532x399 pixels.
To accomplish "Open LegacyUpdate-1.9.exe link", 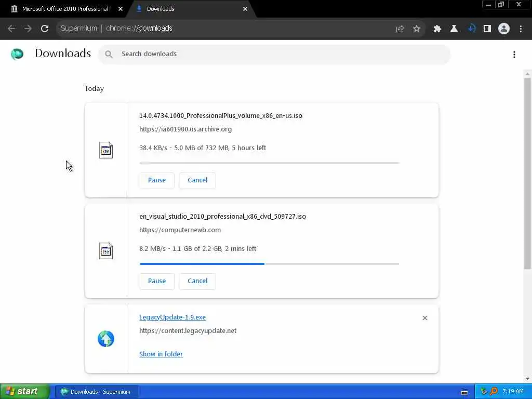I will (172, 317).
